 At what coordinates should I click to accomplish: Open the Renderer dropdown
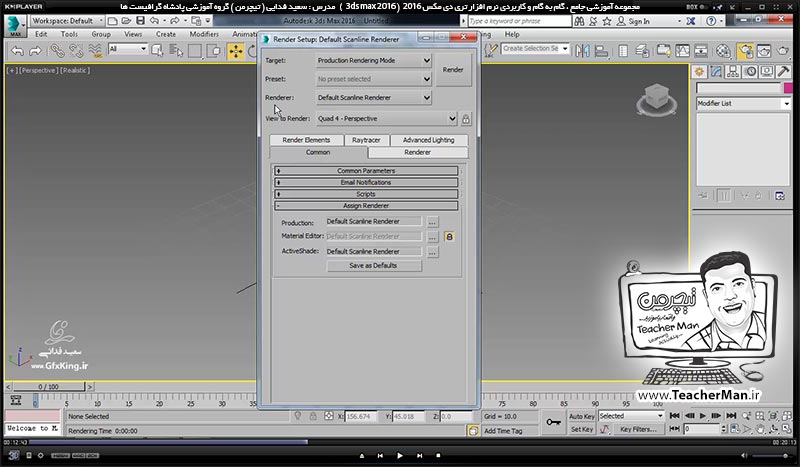[374, 97]
